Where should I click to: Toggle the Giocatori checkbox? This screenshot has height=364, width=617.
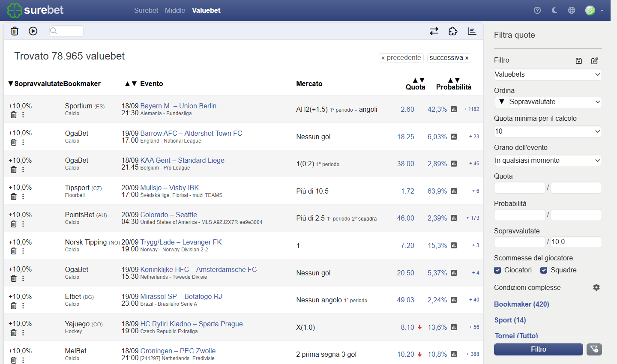(x=497, y=270)
